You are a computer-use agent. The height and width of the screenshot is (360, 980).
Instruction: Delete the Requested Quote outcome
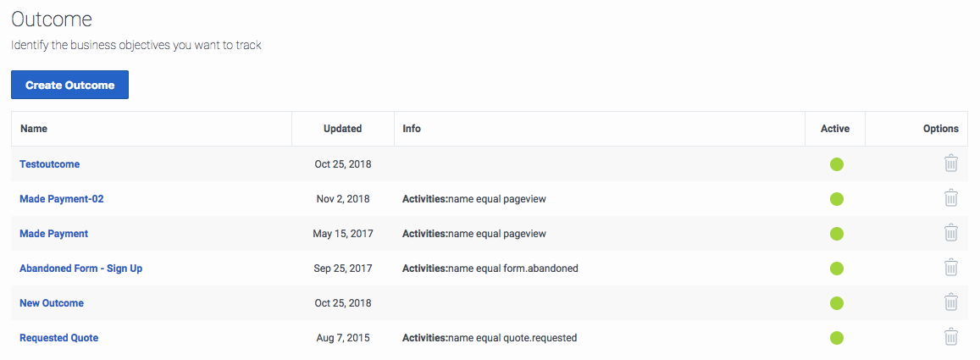point(950,337)
